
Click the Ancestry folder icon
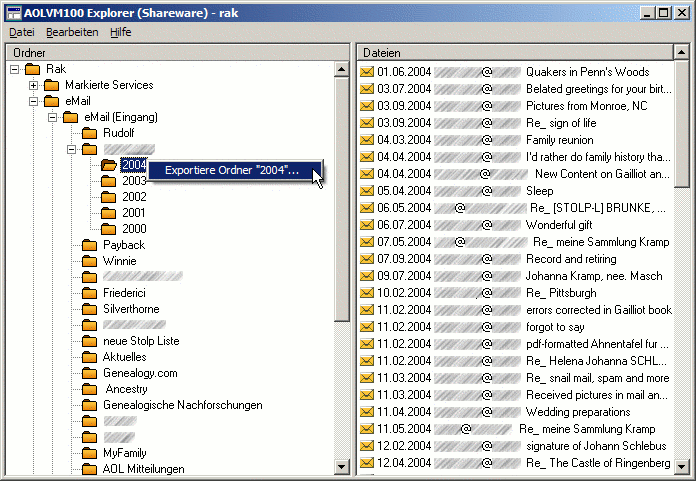click(x=90, y=389)
